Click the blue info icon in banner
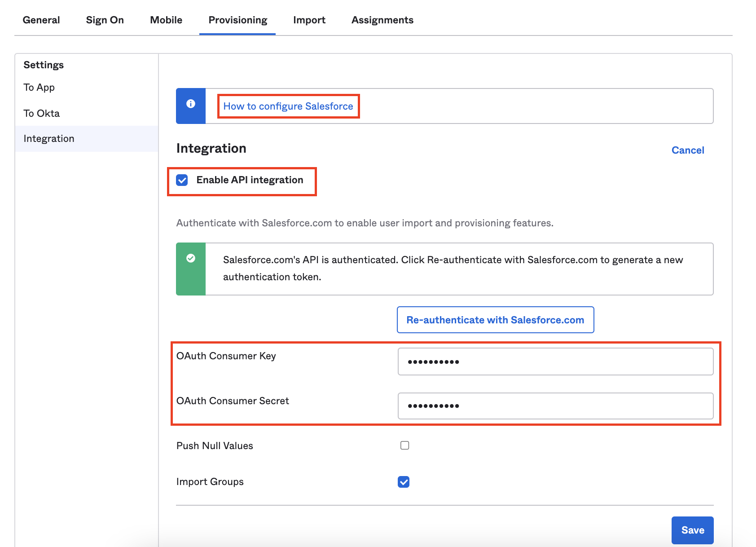The width and height of the screenshot is (756, 547). (191, 104)
